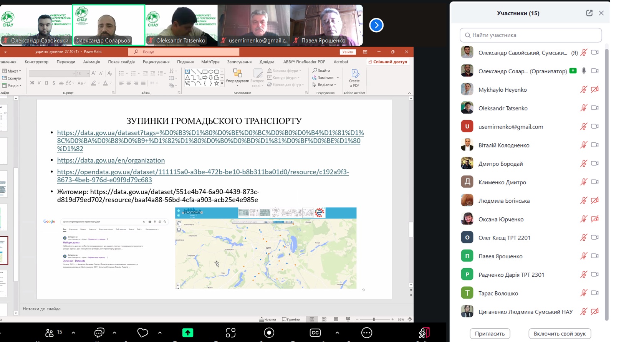Click the green share screen icon
The width and height of the screenshot is (644, 342).
point(187,333)
